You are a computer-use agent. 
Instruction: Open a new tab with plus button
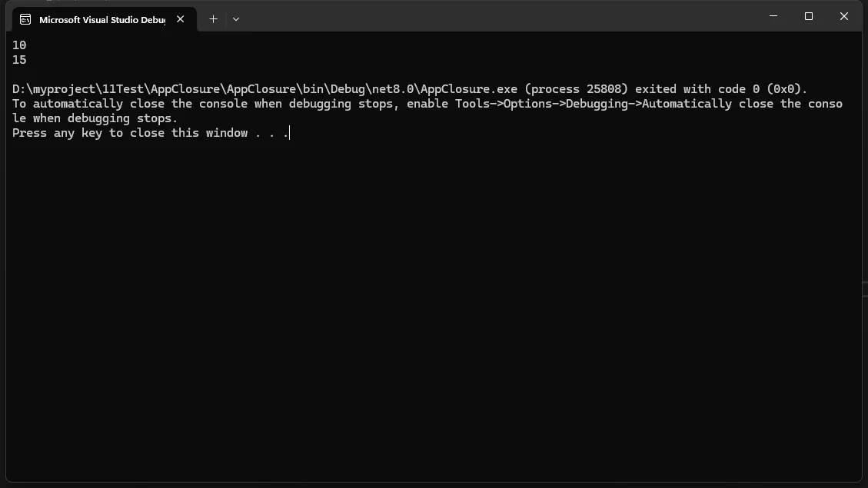(213, 19)
